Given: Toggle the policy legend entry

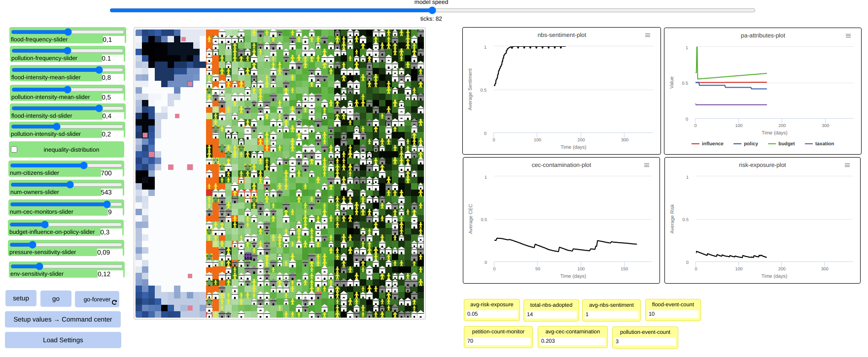Looking at the screenshot, I should tap(746, 144).
